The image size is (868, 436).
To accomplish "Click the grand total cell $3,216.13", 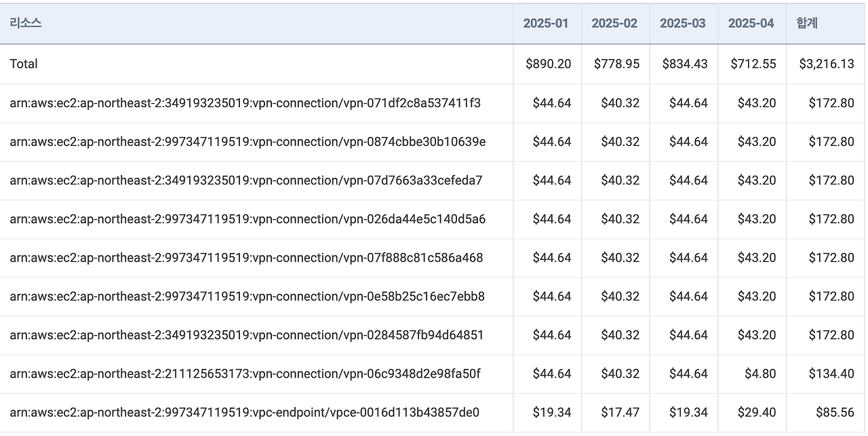I will point(827,64).
